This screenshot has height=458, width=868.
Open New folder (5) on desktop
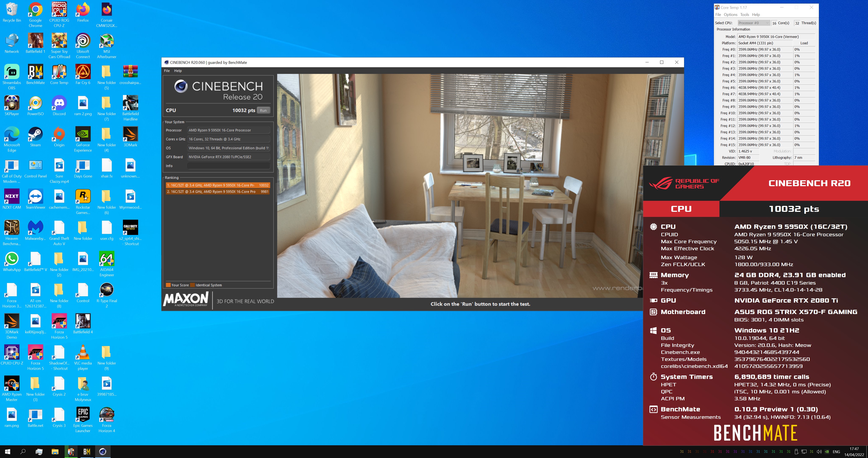pos(106,77)
